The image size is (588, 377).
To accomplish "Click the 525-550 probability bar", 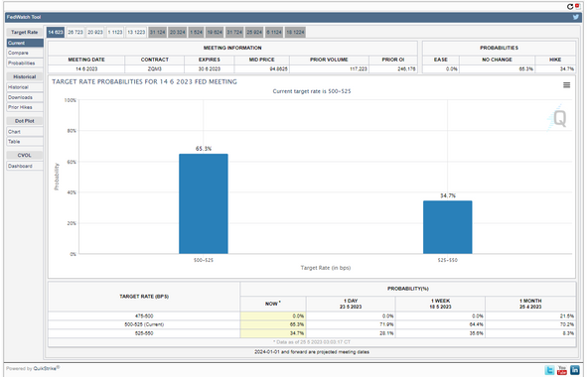I will tap(448, 227).
